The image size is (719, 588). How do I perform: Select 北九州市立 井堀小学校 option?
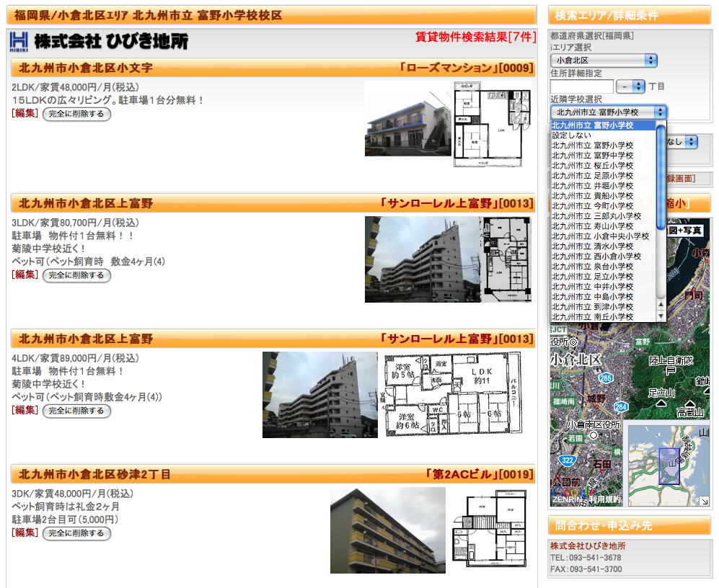click(x=603, y=186)
